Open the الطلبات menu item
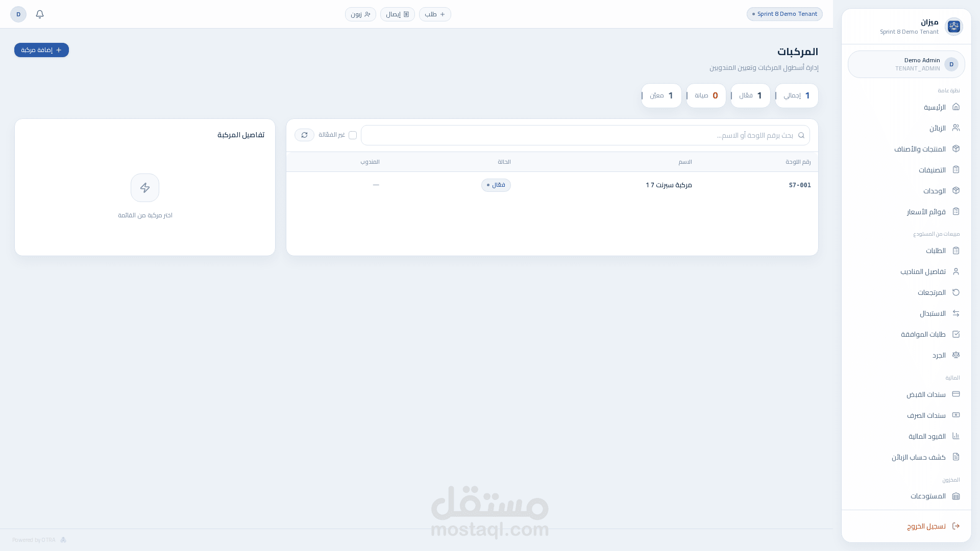The image size is (980, 551). [x=935, y=251]
